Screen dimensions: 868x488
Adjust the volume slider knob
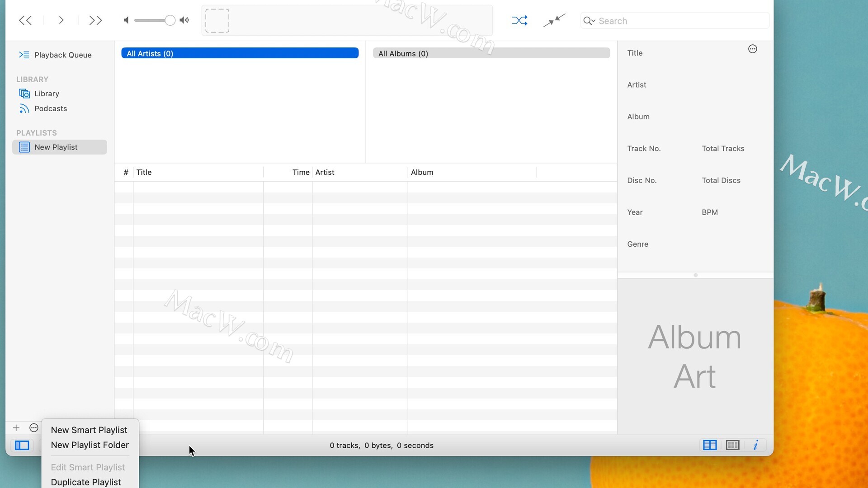(170, 20)
